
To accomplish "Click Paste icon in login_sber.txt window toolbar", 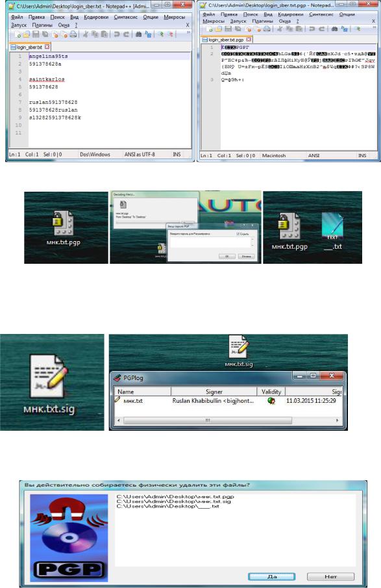I will (x=104, y=34).
